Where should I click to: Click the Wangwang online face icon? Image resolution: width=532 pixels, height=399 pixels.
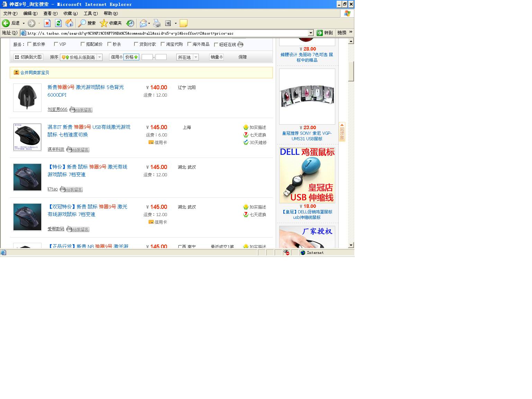pyautogui.click(x=240, y=44)
